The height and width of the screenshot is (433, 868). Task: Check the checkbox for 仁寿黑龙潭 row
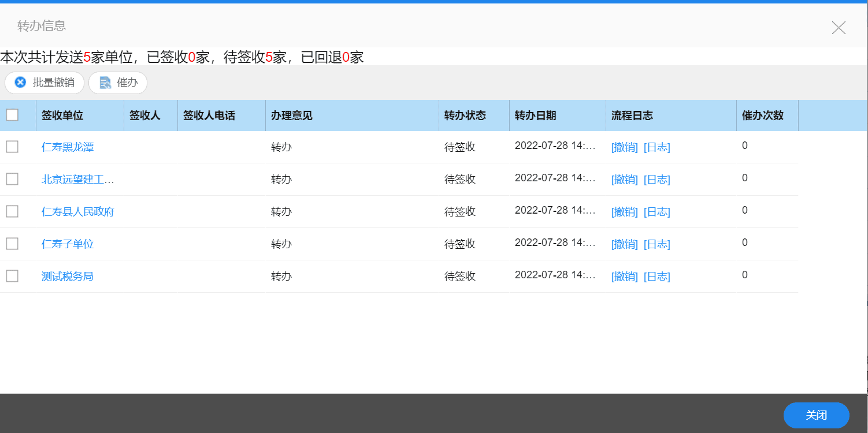tap(12, 147)
